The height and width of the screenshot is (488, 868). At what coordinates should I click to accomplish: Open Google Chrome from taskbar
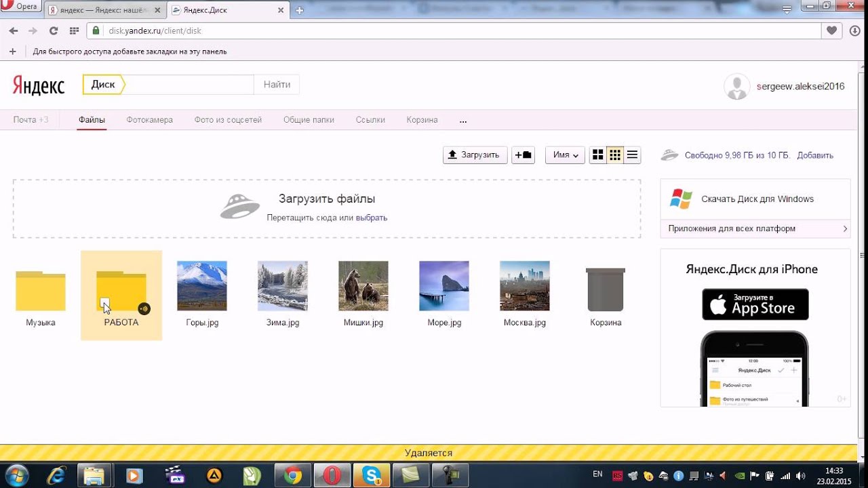tap(293, 476)
